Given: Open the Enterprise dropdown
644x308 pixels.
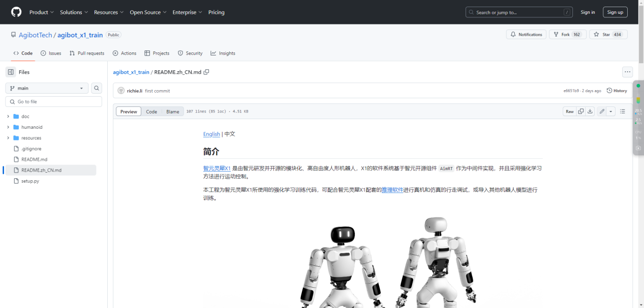Looking at the screenshot, I should click(187, 12).
